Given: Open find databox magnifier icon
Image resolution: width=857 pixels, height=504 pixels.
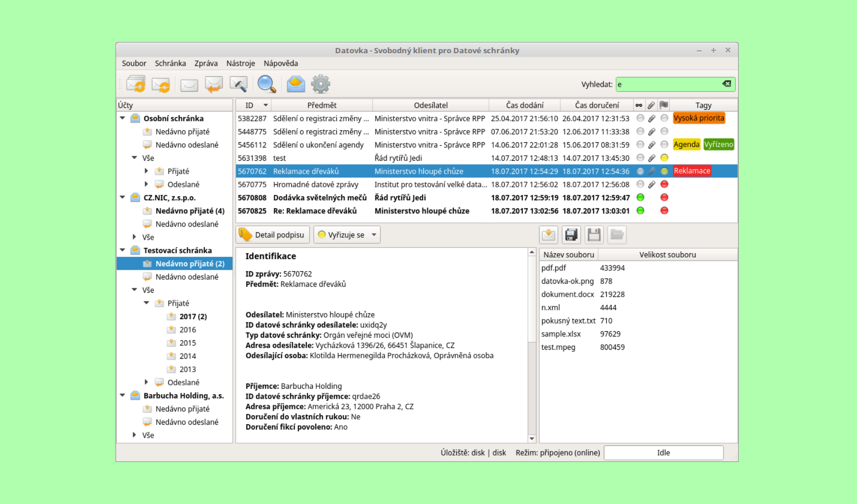Looking at the screenshot, I should (267, 84).
